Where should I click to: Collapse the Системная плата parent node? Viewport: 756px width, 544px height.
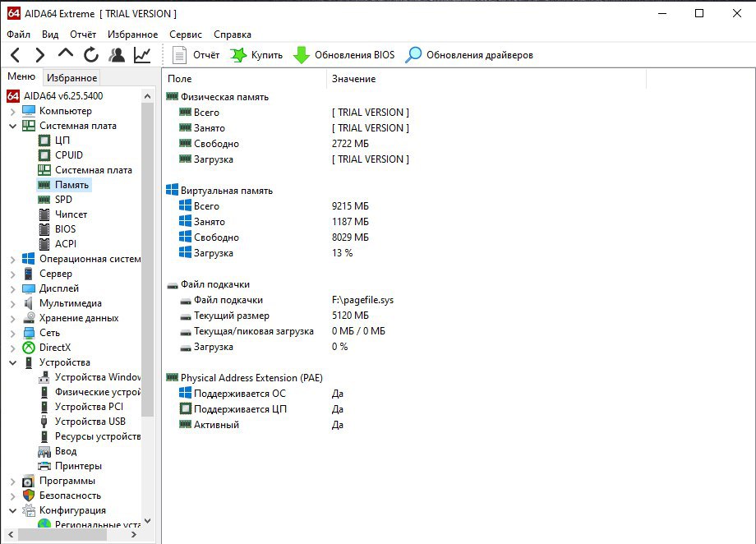pos(12,126)
